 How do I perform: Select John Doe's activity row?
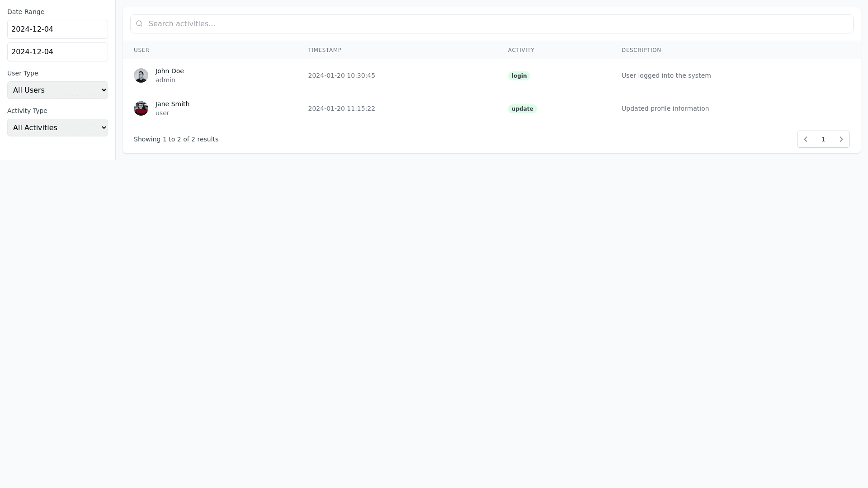tap(407, 75)
